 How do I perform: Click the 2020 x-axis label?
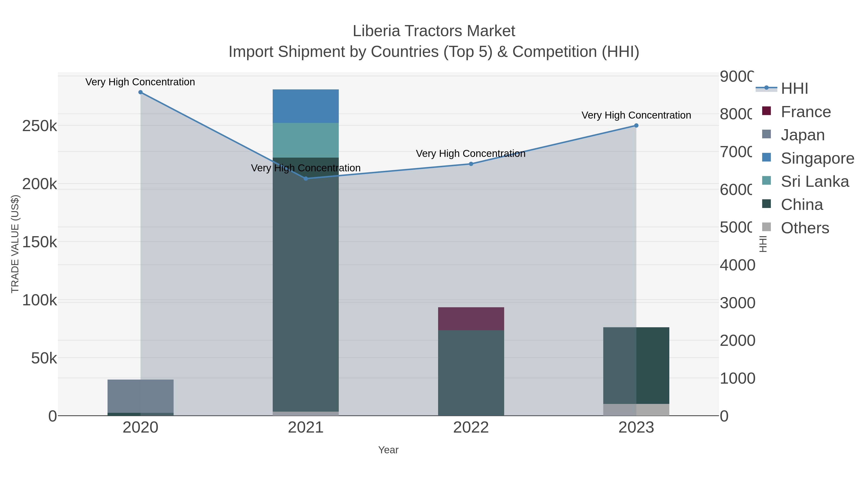pyautogui.click(x=141, y=428)
